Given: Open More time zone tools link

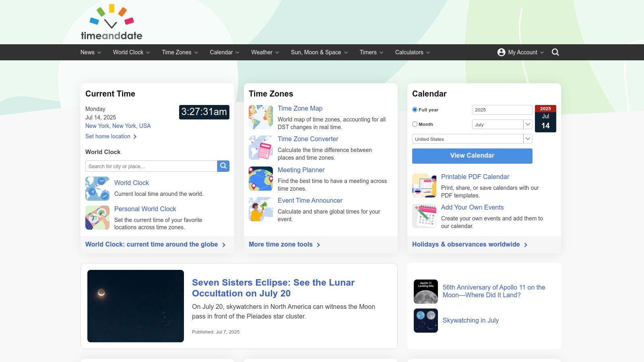Looking at the screenshot, I should 285,245.
